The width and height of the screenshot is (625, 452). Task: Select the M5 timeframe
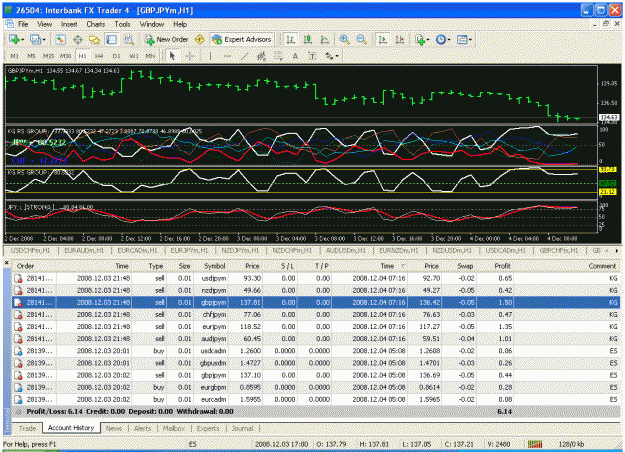[31, 56]
